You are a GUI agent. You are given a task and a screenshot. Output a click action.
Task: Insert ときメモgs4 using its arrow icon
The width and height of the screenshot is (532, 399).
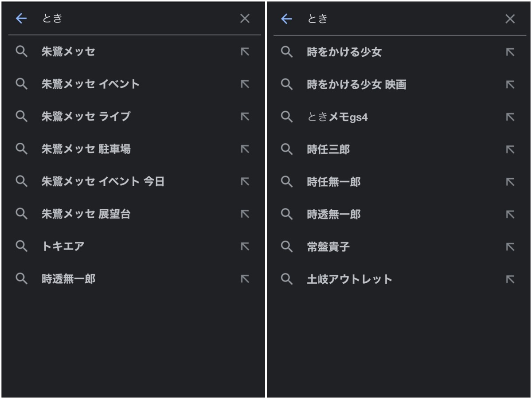[510, 117]
